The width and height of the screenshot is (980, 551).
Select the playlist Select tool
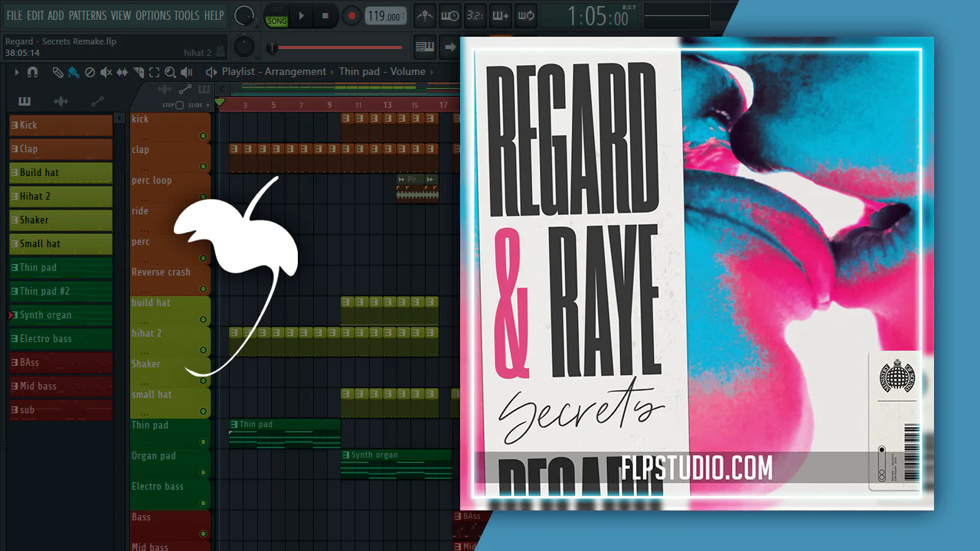point(154,72)
